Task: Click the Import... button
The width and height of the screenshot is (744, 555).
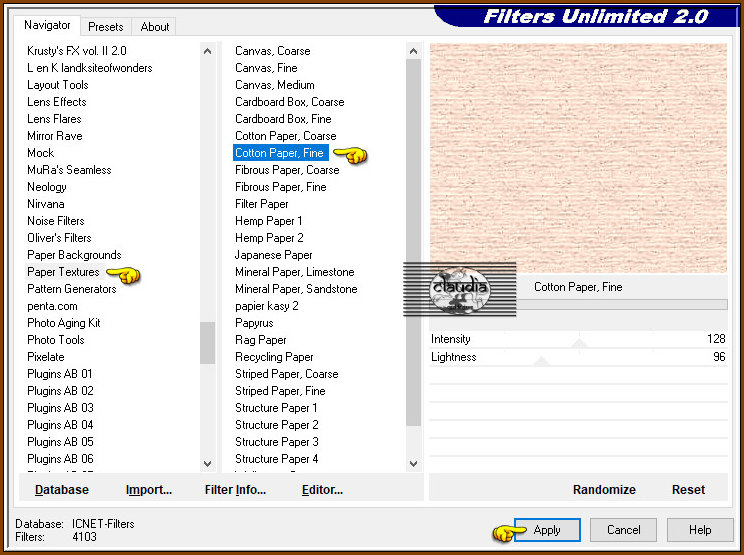Action: pyautogui.click(x=149, y=490)
